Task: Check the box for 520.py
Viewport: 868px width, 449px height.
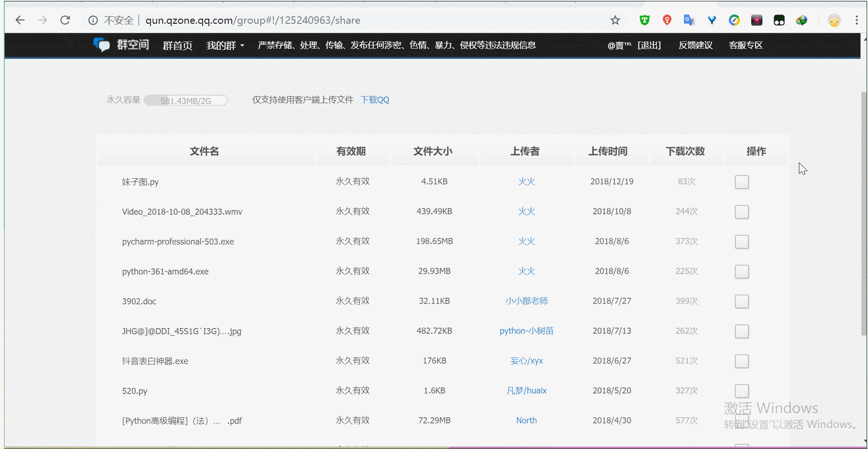Action: click(742, 391)
